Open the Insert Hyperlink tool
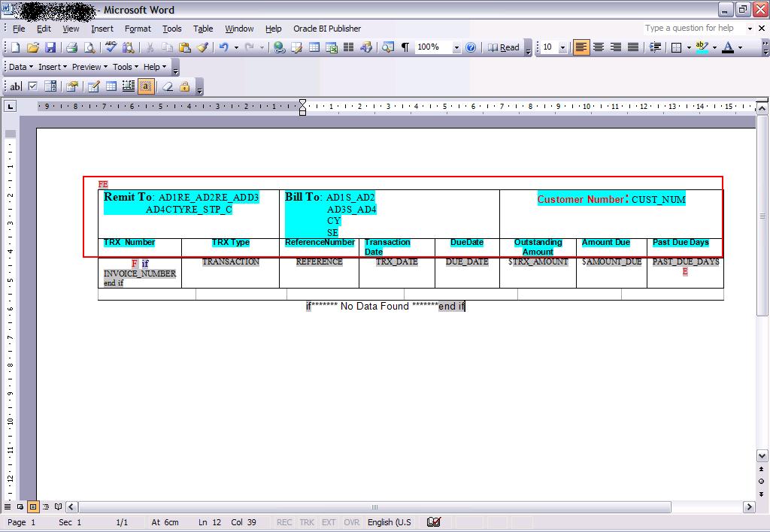This screenshot has width=770, height=532. click(x=279, y=47)
